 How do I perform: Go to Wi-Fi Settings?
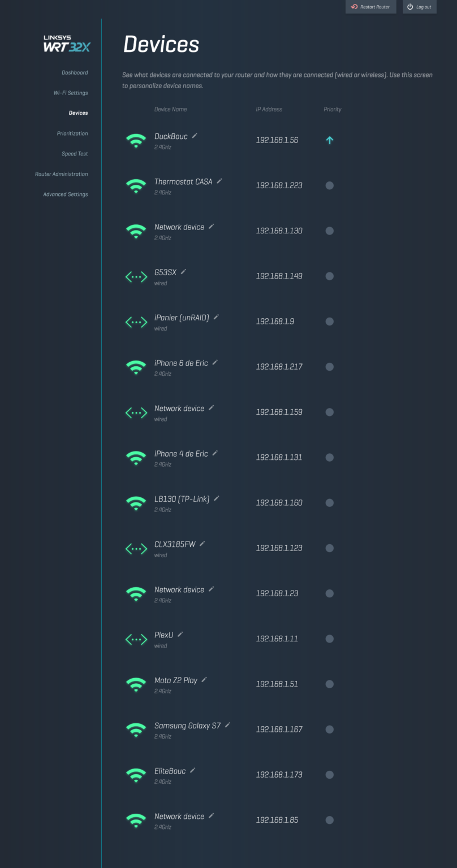point(71,93)
